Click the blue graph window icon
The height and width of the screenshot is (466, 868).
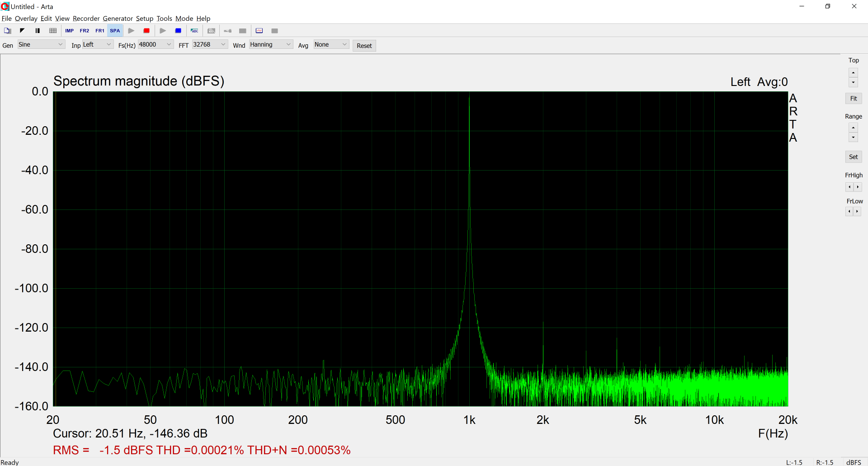259,31
